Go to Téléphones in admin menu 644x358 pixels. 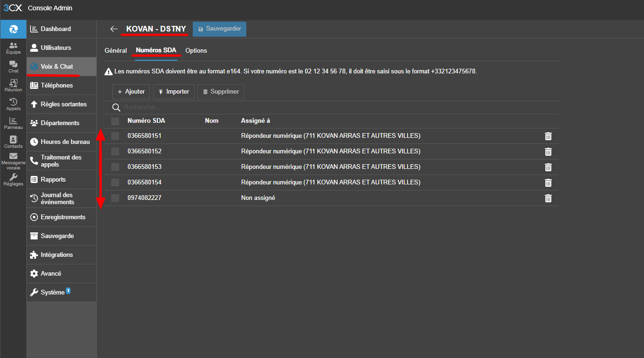pos(62,86)
